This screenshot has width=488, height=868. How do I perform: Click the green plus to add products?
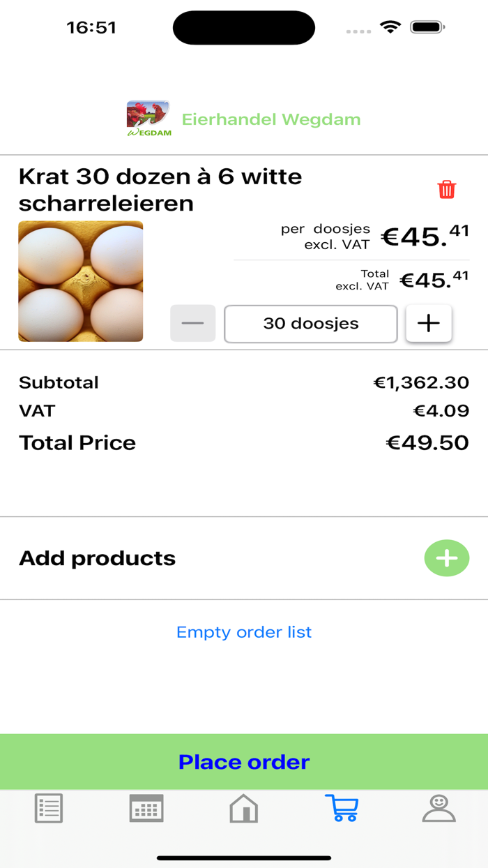click(x=447, y=558)
